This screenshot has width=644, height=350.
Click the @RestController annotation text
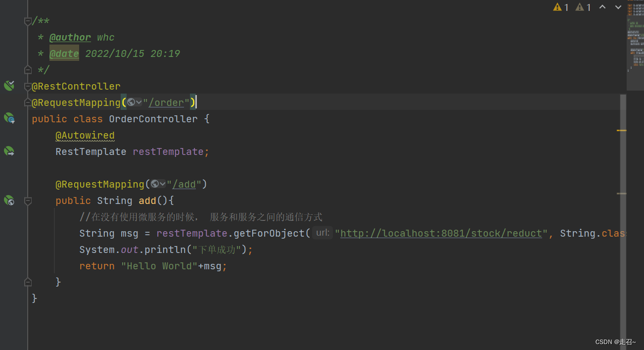(x=76, y=86)
